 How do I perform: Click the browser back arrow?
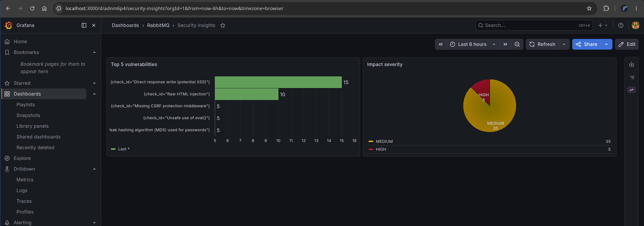click(8, 8)
